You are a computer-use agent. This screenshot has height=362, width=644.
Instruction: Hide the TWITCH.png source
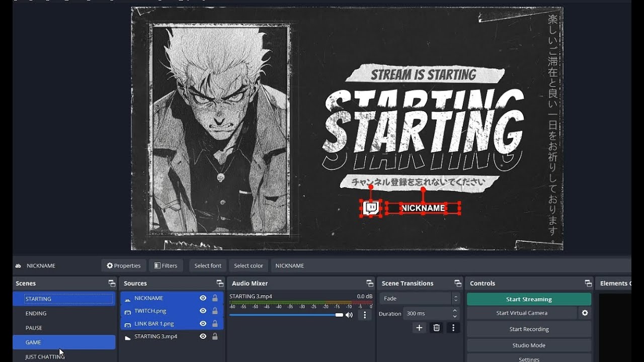pyautogui.click(x=203, y=311)
